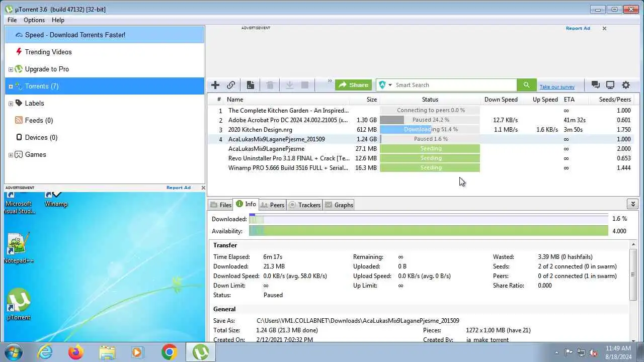644x362 pixels.
Task: Click Add Torrent from URL link icon
Action: tap(231, 85)
